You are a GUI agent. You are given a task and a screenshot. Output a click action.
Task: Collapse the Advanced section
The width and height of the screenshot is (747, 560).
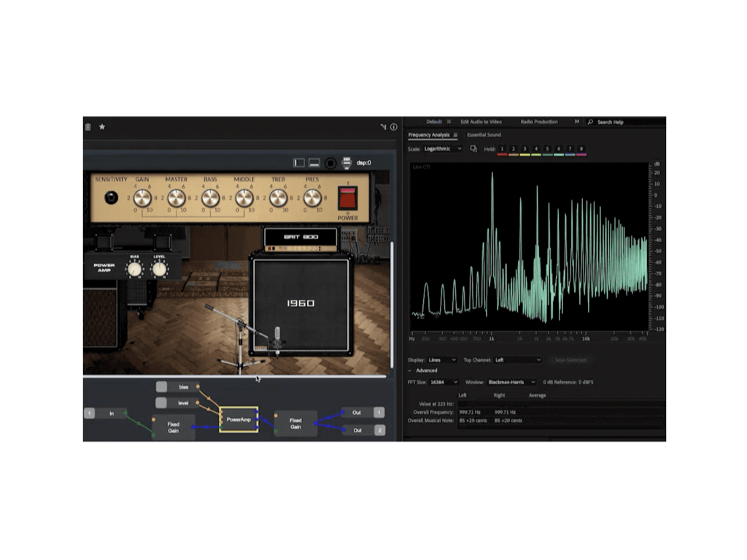[x=410, y=370]
